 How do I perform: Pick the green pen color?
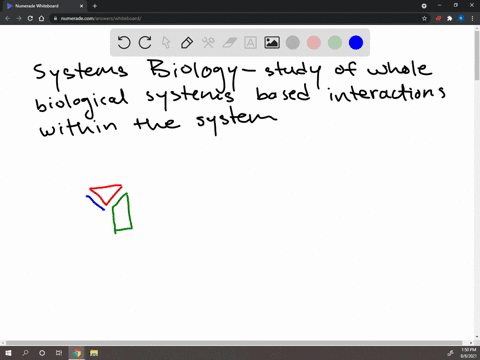pos(335,43)
